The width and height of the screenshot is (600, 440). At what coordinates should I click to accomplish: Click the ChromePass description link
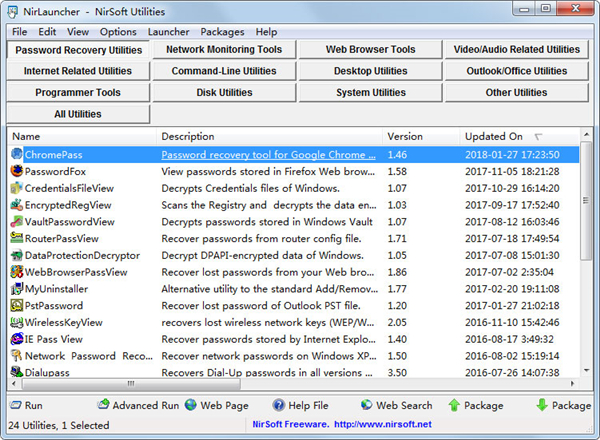[x=269, y=155]
